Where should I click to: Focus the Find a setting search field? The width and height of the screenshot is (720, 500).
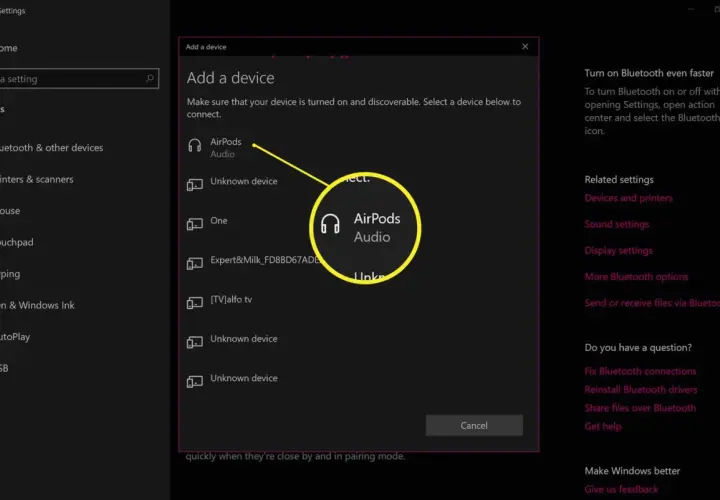[79, 79]
